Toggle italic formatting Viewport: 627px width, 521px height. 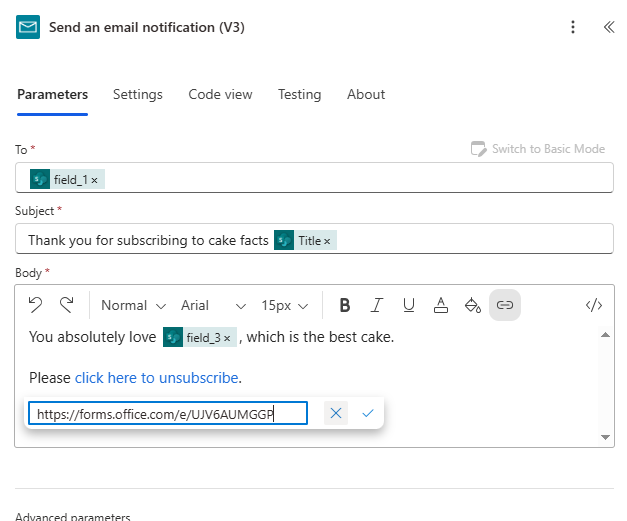(x=377, y=305)
